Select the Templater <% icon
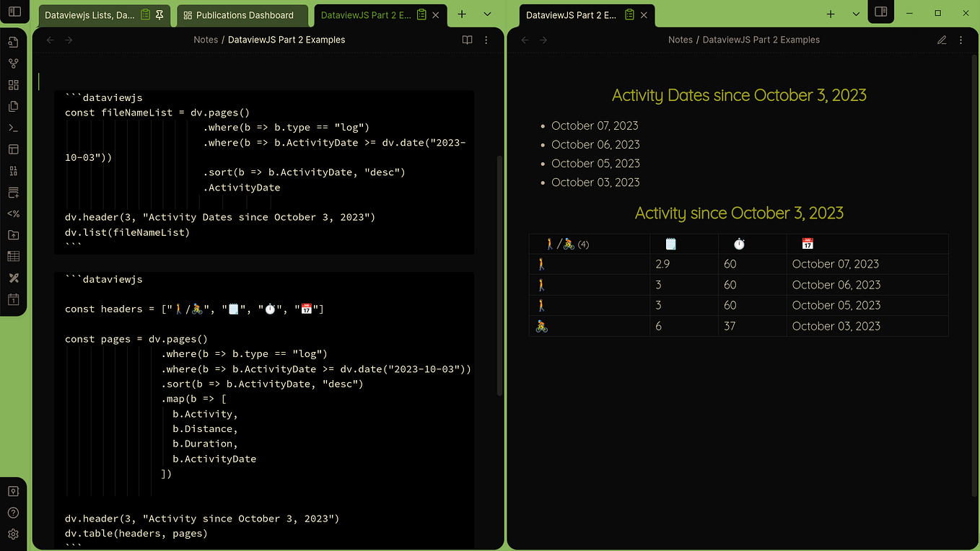980x551 pixels. tap(13, 213)
